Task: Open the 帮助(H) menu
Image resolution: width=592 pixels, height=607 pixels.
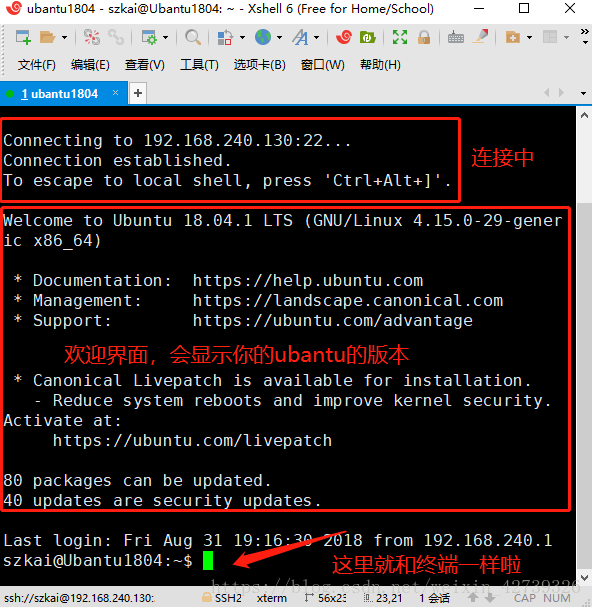Action: [380, 65]
